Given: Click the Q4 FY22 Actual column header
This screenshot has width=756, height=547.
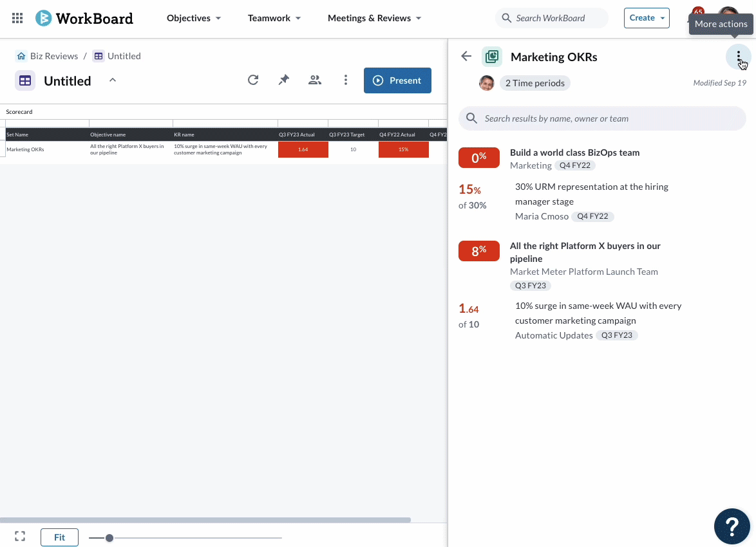Looking at the screenshot, I should coord(404,134).
